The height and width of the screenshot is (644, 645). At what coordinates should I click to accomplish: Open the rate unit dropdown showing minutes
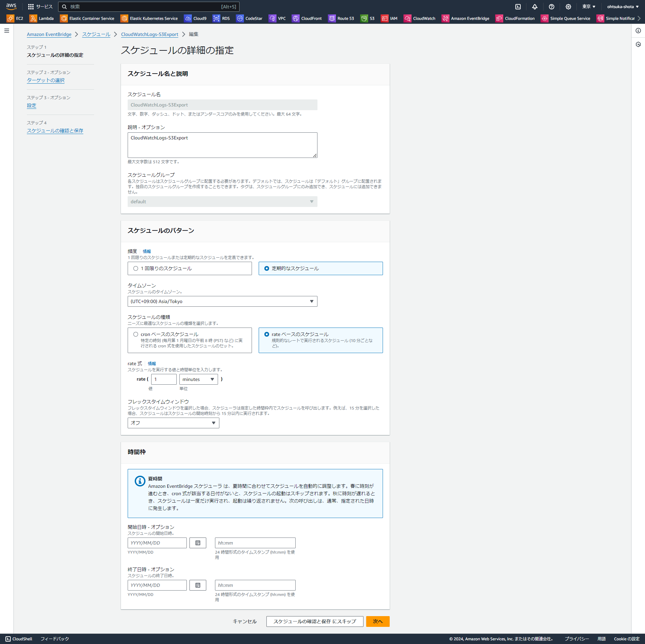point(198,379)
